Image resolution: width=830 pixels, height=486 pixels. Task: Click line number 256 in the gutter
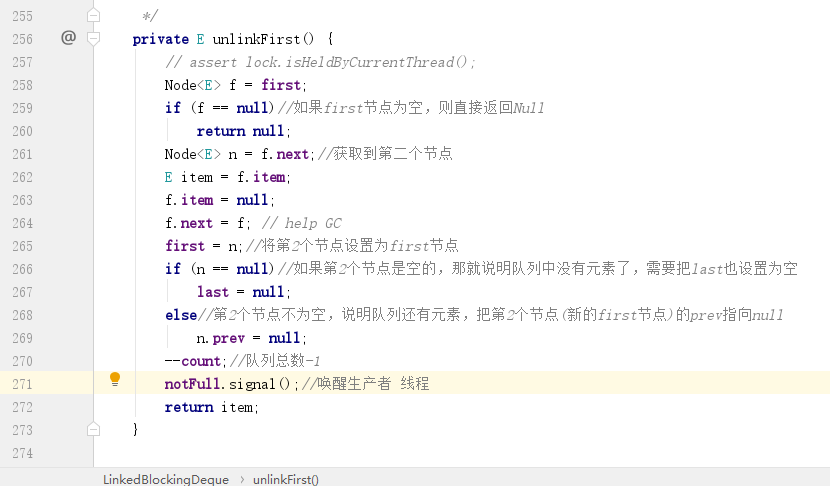(22, 39)
